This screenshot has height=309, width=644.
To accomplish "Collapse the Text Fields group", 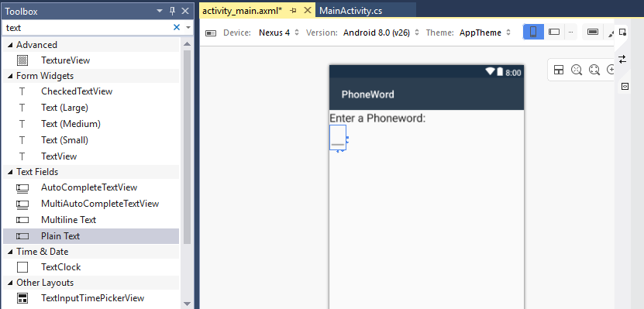I will (x=10, y=172).
